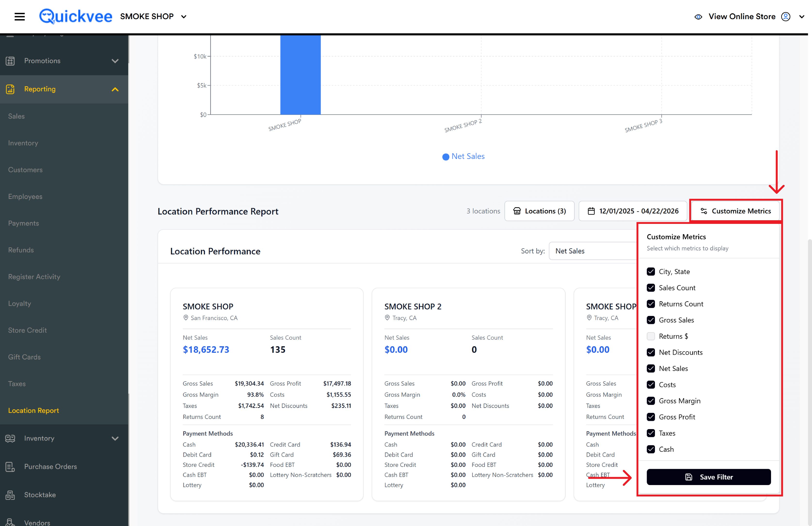
Task: Go to the Taxes report
Action: (x=17, y=384)
